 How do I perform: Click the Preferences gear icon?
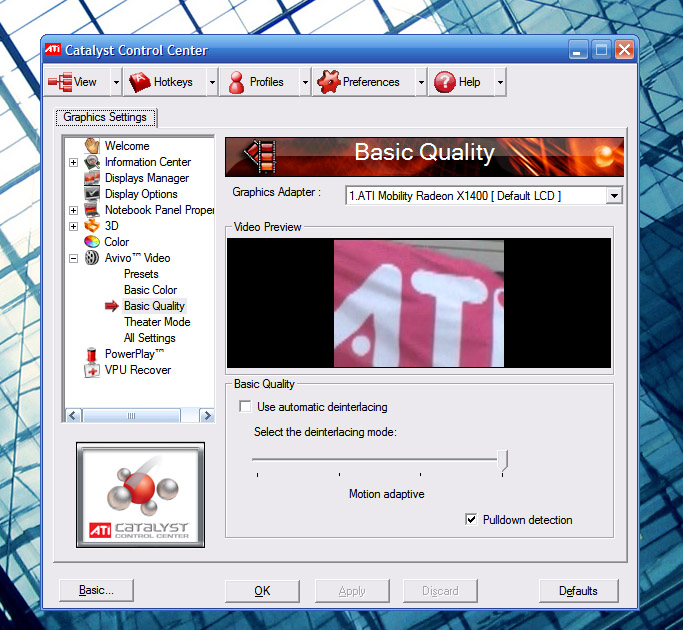(328, 82)
